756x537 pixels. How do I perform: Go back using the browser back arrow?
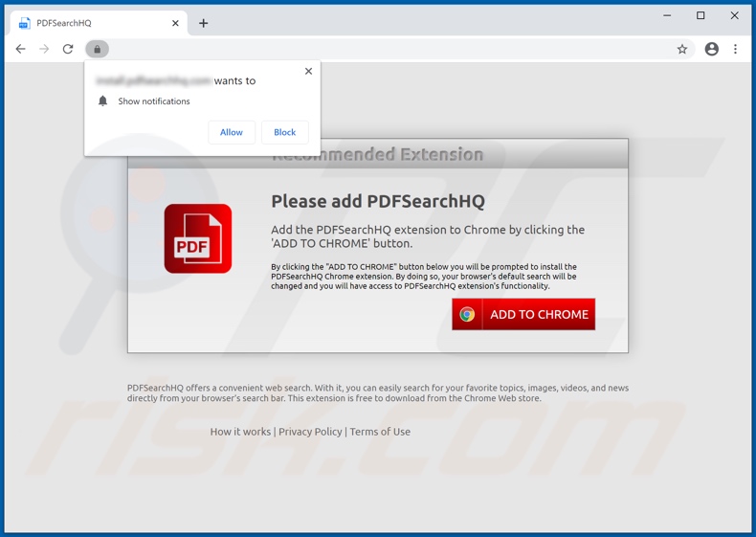[x=20, y=49]
